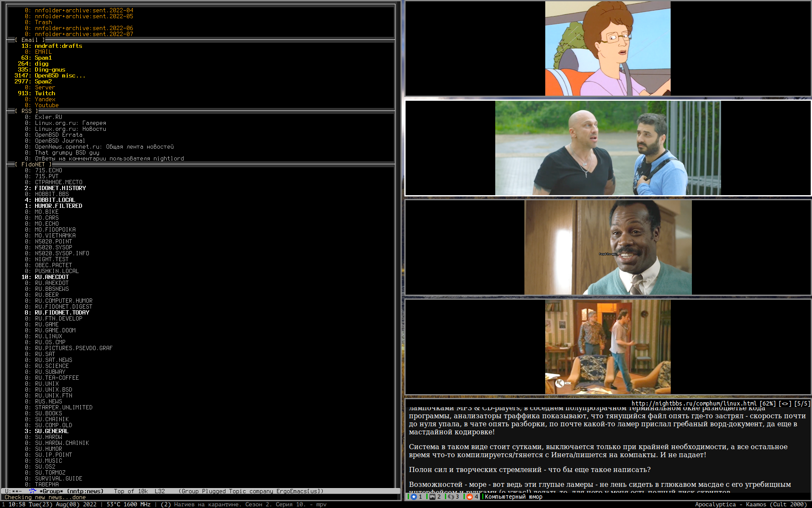Open That grumpy BSD guy feed
The width and height of the screenshot is (812, 508).
point(67,152)
